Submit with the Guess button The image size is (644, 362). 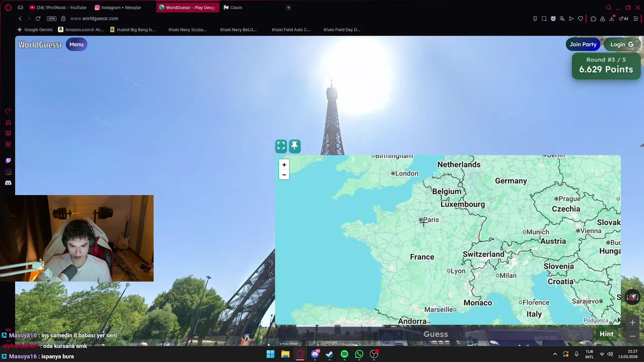click(436, 334)
